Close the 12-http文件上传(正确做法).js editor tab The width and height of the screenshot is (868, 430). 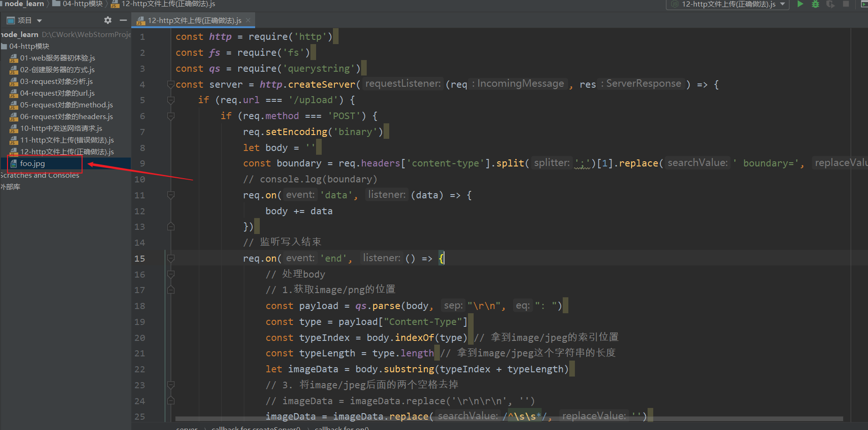[248, 20]
